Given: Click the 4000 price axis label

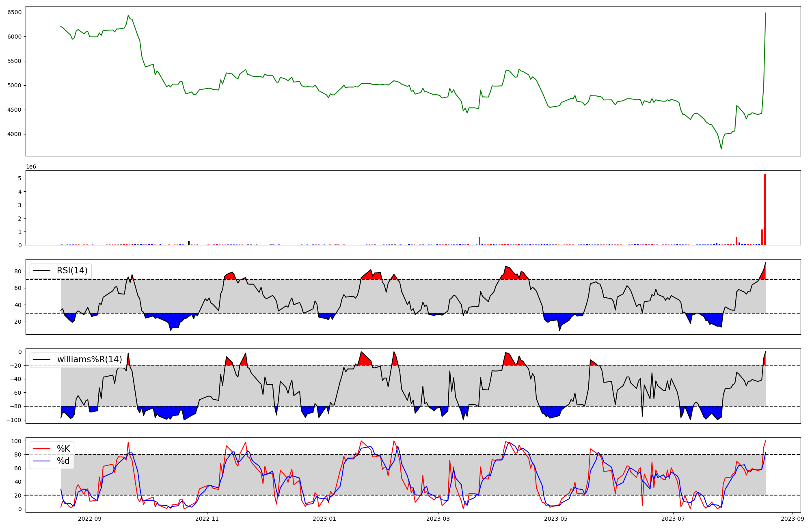Looking at the screenshot, I should pyautogui.click(x=14, y=134).
